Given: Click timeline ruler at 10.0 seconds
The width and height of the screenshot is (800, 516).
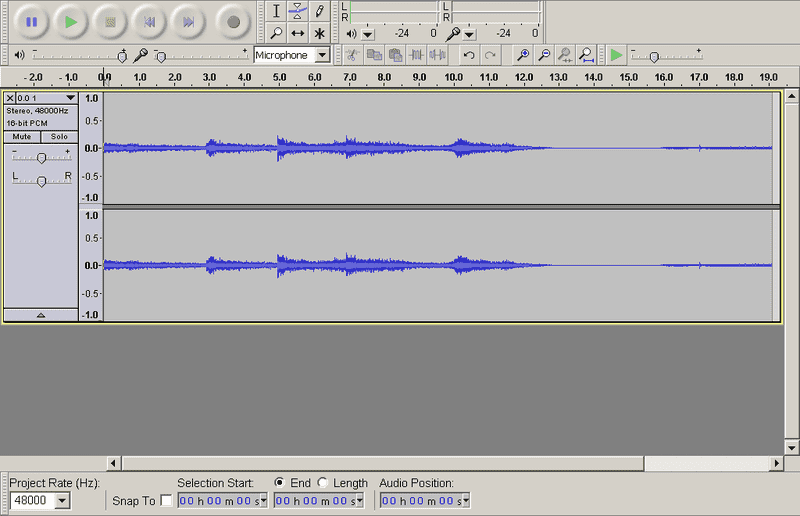Looking at the screenshot, I should [454, 78].
